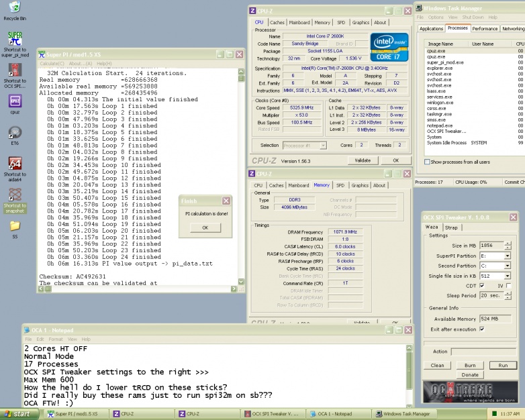525x420 pixels.
Task: Expand the SuperPI Partition dropdown
Action: (507, 256)
